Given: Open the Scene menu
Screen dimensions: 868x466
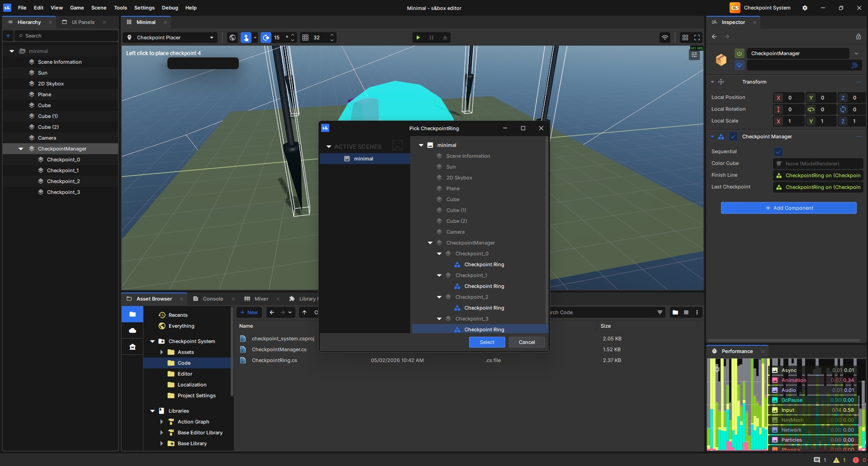Looking at the screenshot, I should point(99,8).
